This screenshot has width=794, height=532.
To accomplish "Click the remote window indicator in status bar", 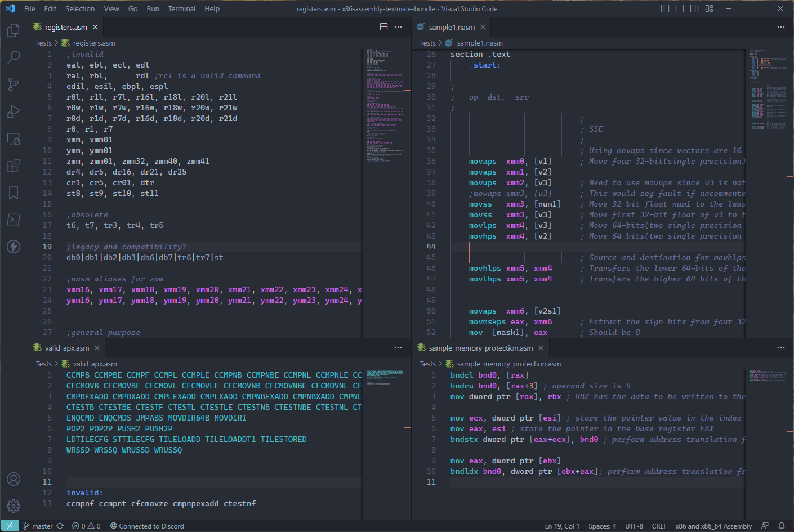I will coord(10,526).
